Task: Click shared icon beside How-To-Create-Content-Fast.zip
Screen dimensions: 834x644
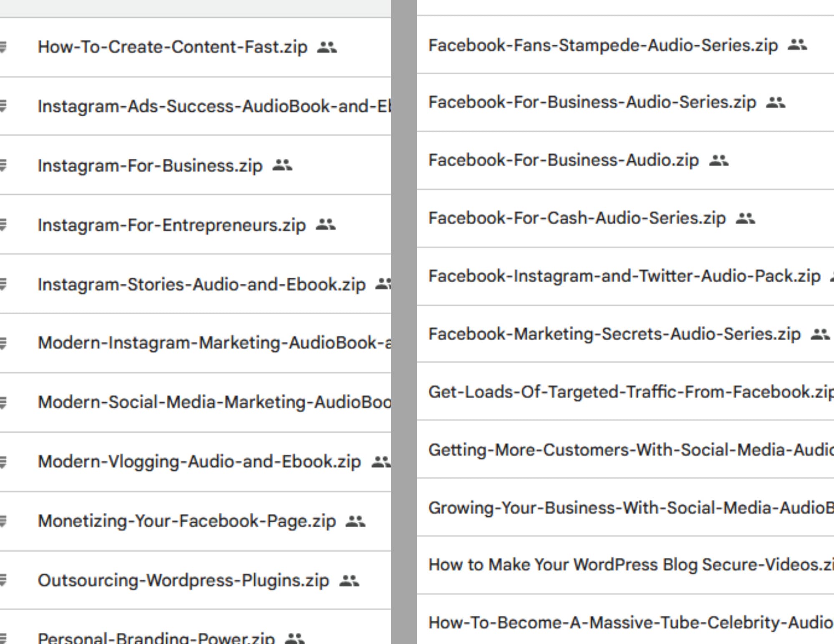Action: click(327, 48)
